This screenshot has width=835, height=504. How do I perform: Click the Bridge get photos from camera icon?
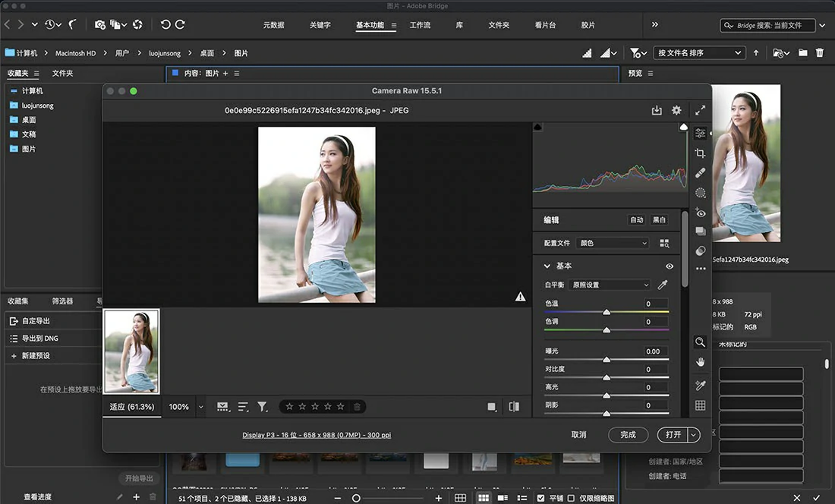[x=99, y=24]
